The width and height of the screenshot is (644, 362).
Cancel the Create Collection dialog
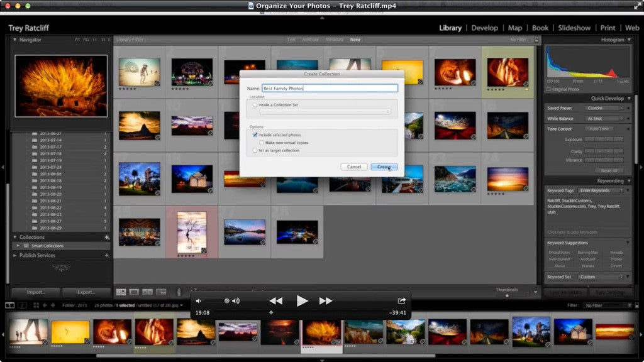pos(353,167)
